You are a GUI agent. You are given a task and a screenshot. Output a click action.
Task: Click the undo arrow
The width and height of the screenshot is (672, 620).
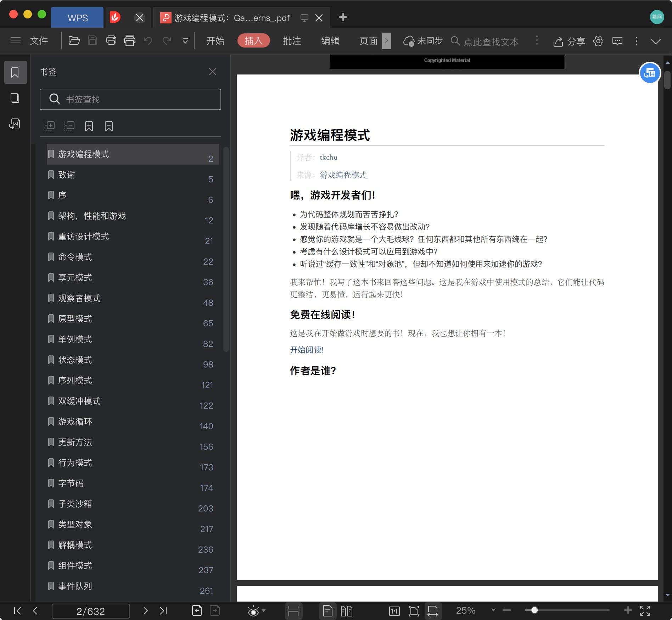pos(148,41)
